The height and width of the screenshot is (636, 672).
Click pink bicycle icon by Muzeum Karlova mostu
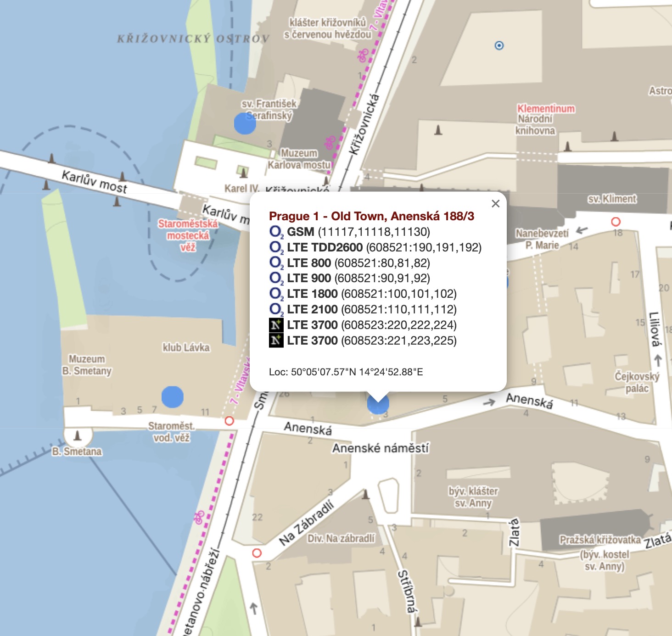tap(330, 143)
